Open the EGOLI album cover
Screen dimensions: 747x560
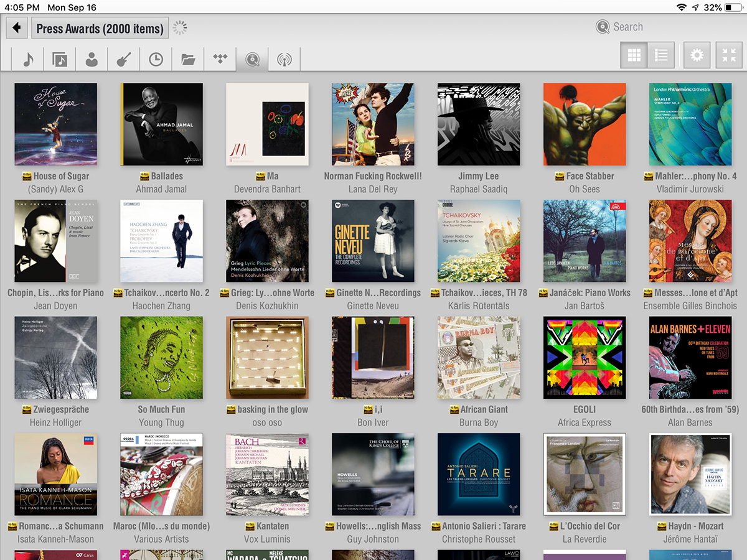(585, 358)
